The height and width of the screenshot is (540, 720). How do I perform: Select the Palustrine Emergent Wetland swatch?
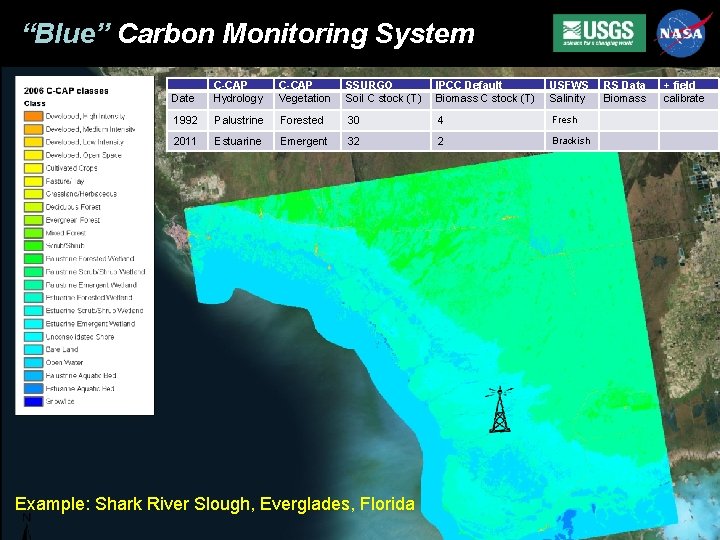click(34, 285)
